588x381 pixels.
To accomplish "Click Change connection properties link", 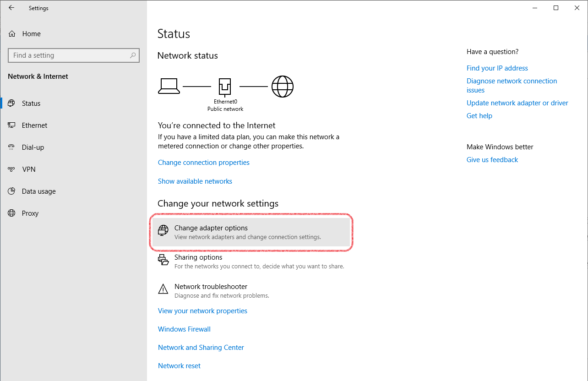I will pyautogui.click(x=204, y=163).
